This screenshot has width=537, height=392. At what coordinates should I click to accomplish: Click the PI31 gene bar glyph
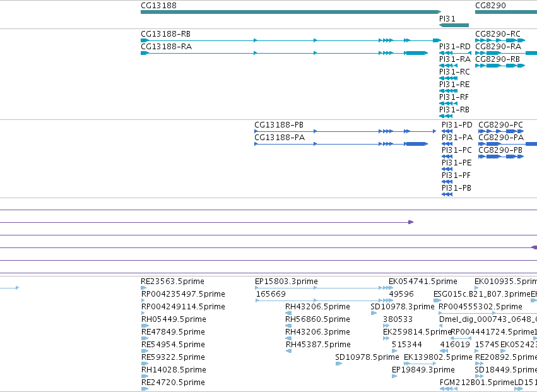point(454,25)
